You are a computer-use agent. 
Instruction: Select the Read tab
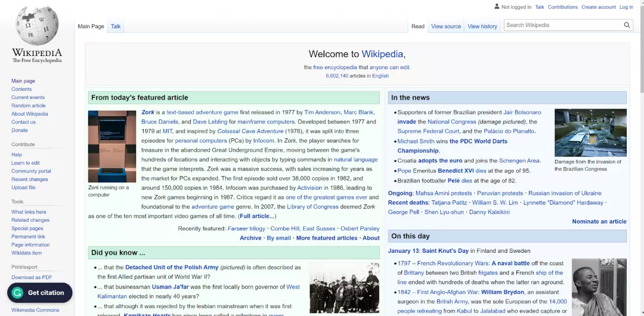pyautogui.click(x=417, y=26)
